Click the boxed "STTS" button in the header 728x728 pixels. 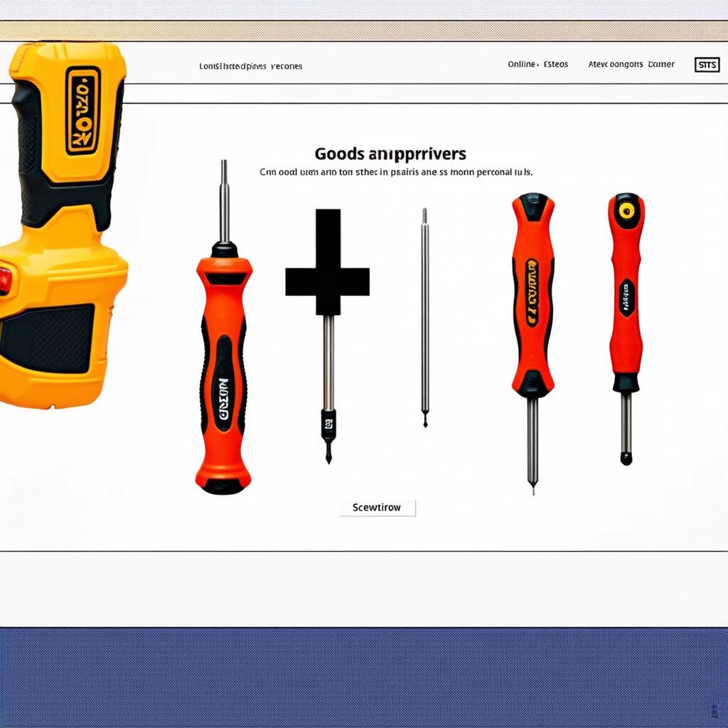pyautogui.click(x=706, y=65)
